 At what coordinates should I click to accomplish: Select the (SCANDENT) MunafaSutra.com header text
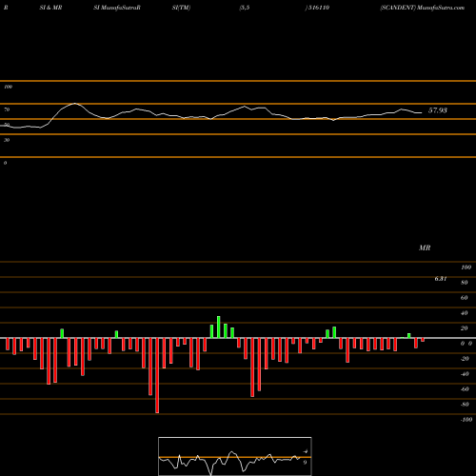click(423, 8)
